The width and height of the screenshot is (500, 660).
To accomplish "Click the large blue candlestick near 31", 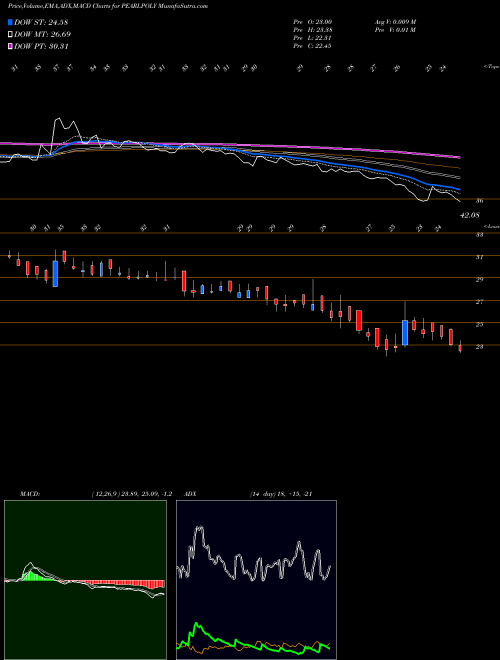I will 55,274.
